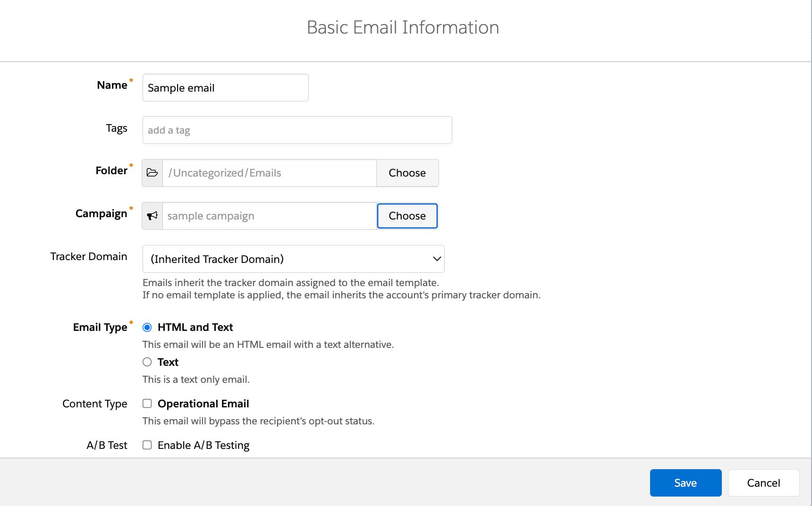Click the folder icon beside the Folder path
This screenshot has height=506, width=812.
152,173
